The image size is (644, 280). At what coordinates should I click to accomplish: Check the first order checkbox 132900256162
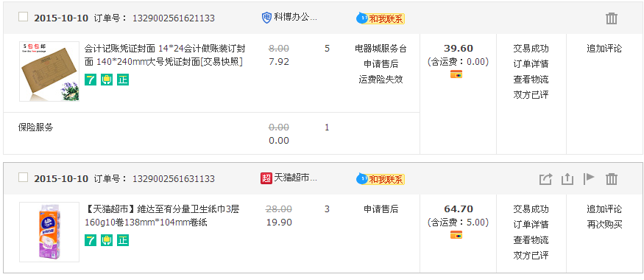point(24,17)
